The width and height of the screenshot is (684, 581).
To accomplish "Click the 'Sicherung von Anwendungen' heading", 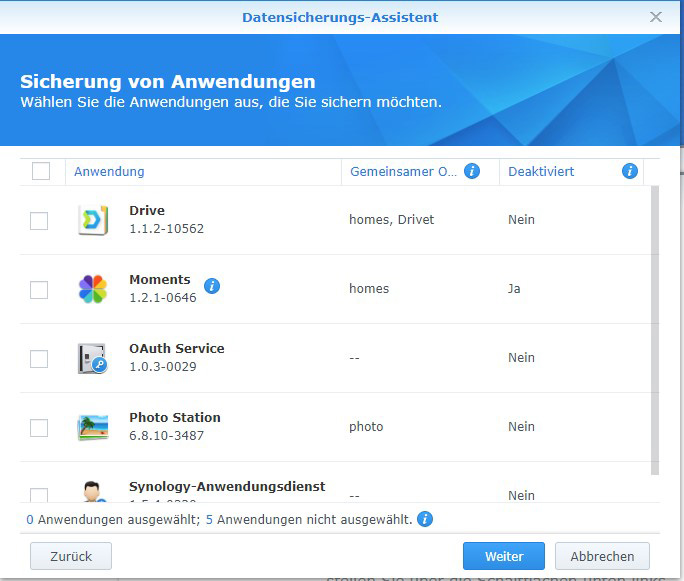I will click(x=168, y=82).
